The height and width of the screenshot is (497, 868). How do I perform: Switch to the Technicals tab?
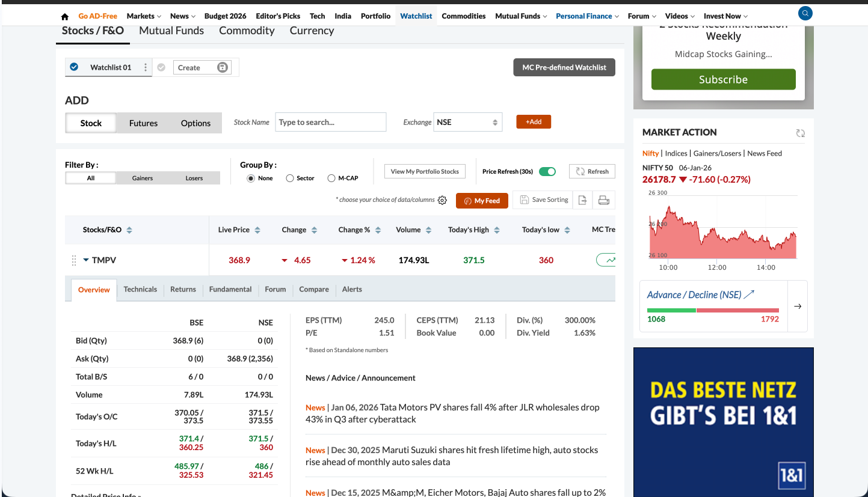(x=140, y=289)
